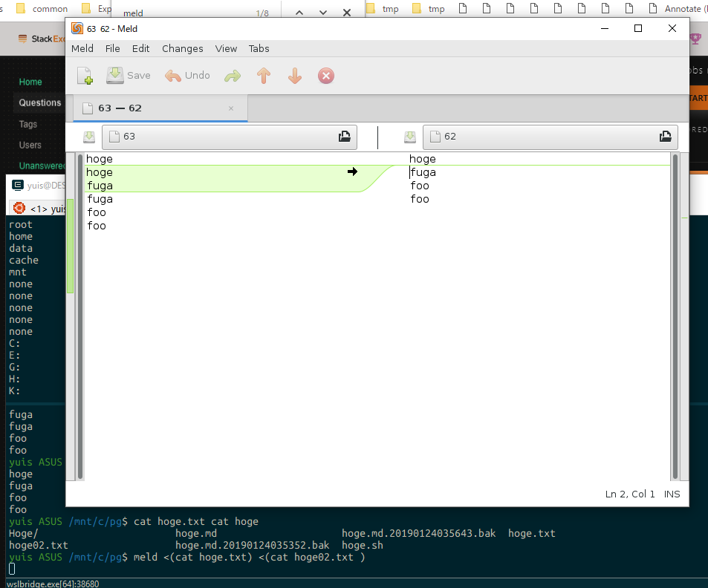Open the View menu
Viewport: 708px width, 588px height.
pos(226,48)
